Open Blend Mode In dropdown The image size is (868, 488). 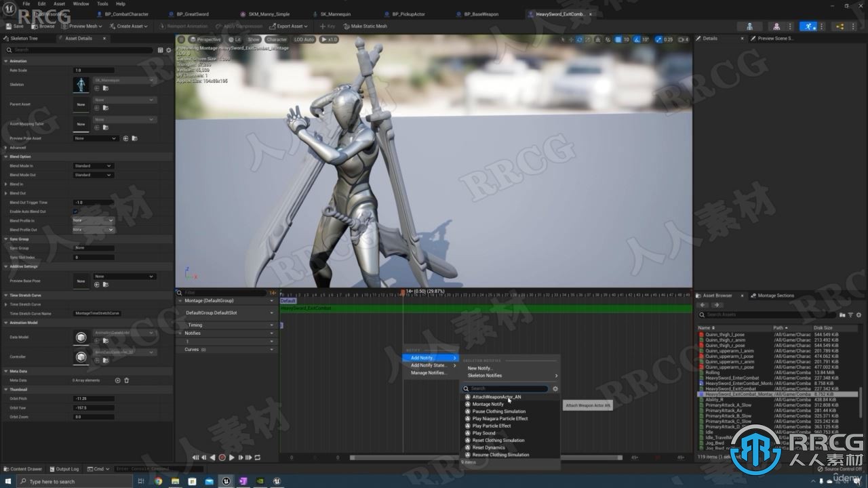tap(93, 165)
